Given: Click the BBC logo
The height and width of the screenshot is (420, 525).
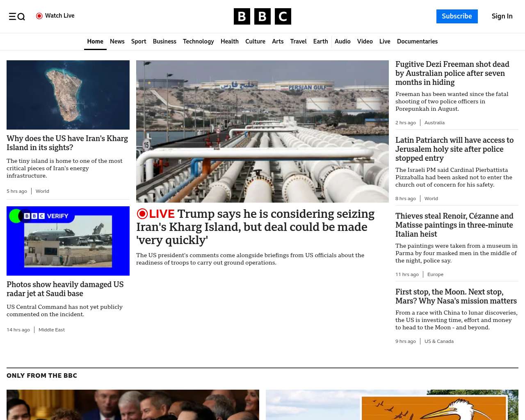Looking at the screenshot, I should coord(262,16).
